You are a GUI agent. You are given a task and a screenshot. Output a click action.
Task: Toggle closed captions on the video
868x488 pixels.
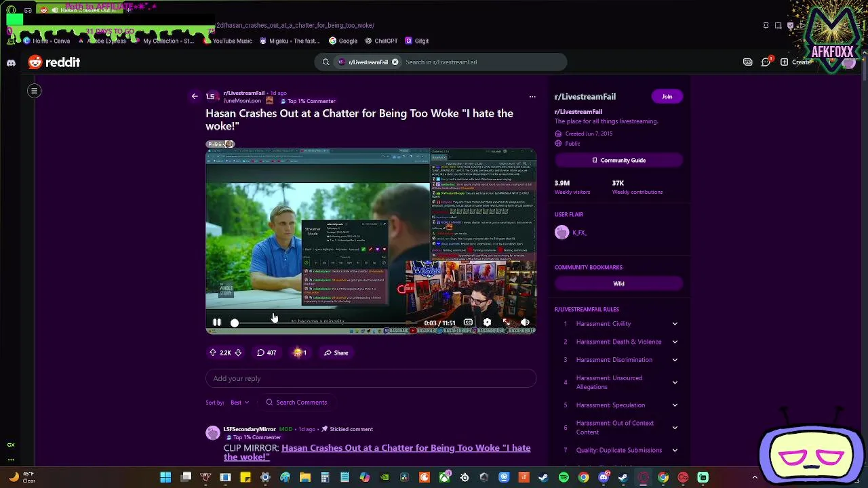468,323
